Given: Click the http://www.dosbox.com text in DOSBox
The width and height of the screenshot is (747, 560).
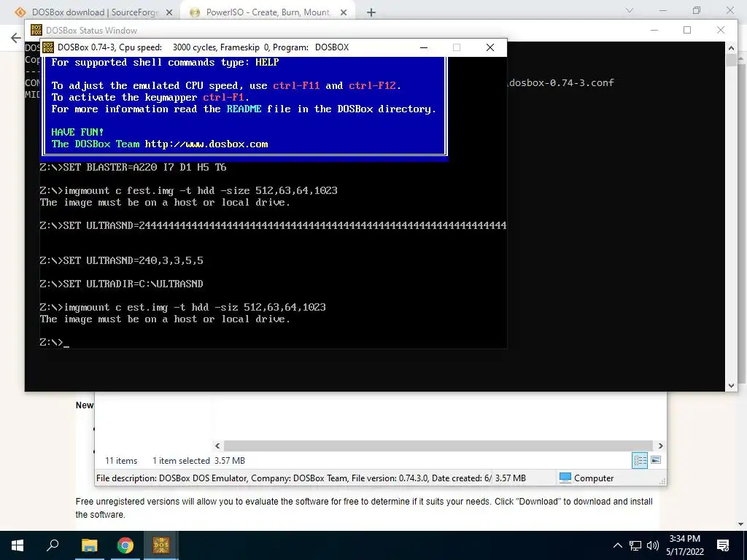Looking at the screenshot, I should click(206, 144).
